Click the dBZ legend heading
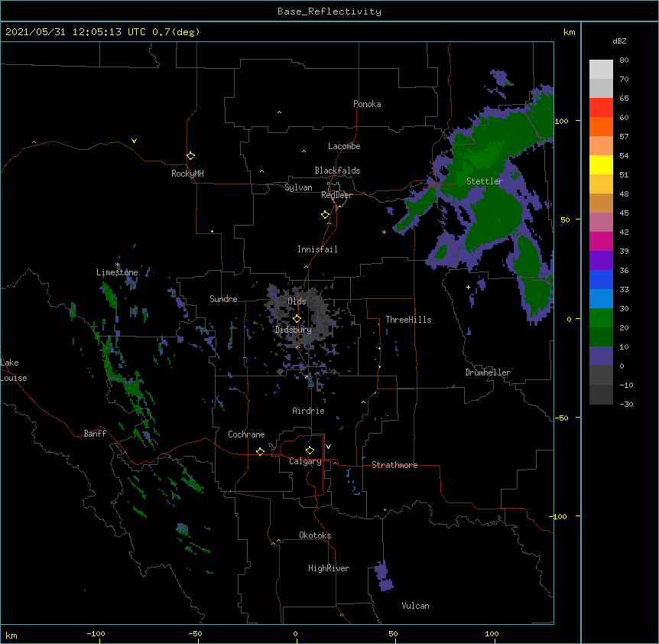Screen dimensions: 659x644 tap(619, 41)
